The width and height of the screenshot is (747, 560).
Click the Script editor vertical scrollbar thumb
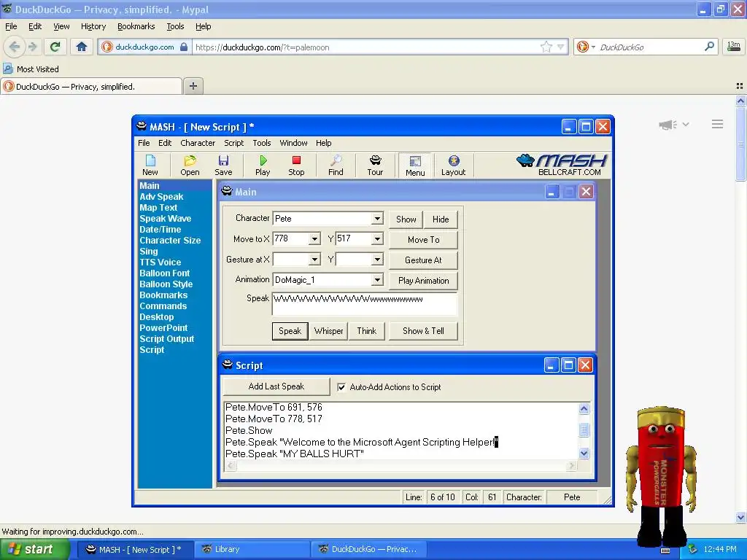(584, 430)
